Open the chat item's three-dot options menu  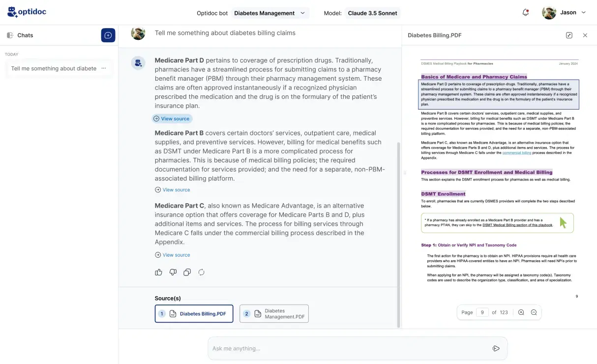click(x=104, y=68)
